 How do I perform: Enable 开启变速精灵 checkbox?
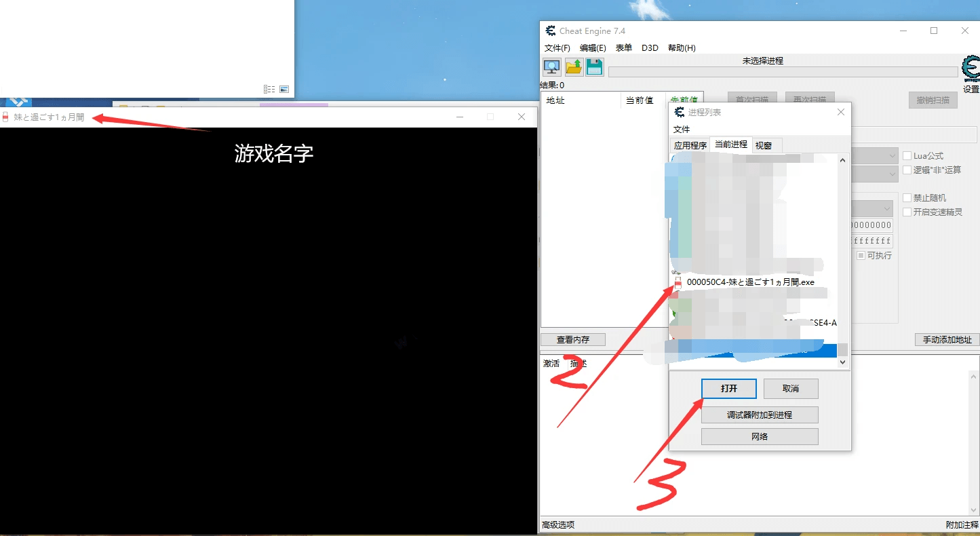click(x=907, y=212)
